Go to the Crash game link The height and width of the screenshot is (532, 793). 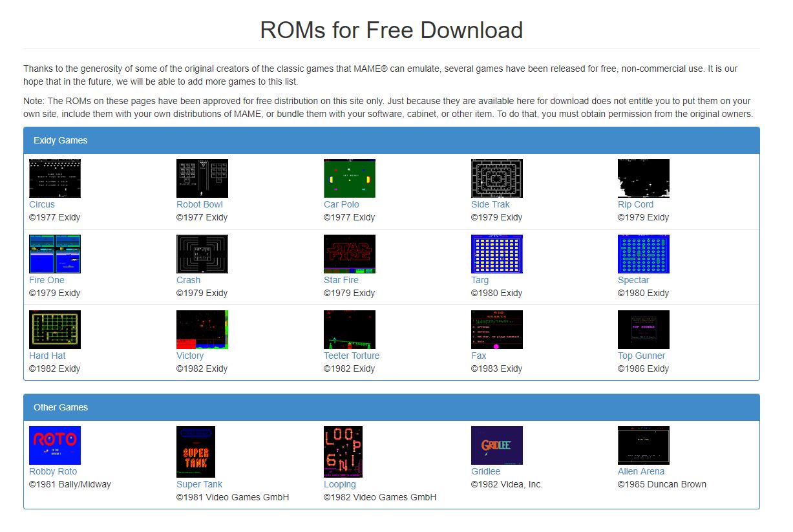click(188, 280)
